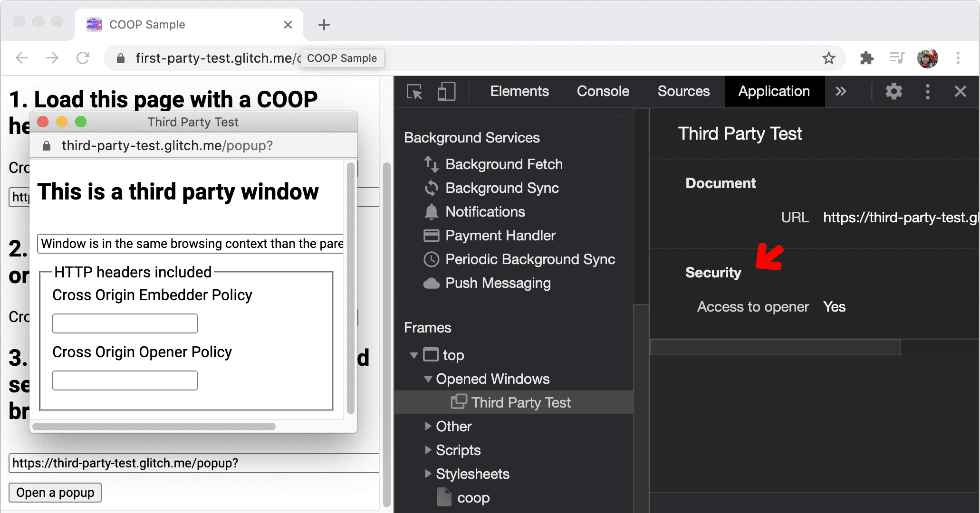Click the inspect element icon
980x513 pixels.
click(x=414, y=91)
